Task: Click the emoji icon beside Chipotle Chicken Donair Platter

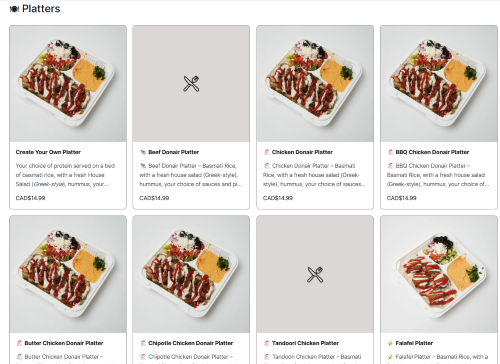Action: pos(143,343)
